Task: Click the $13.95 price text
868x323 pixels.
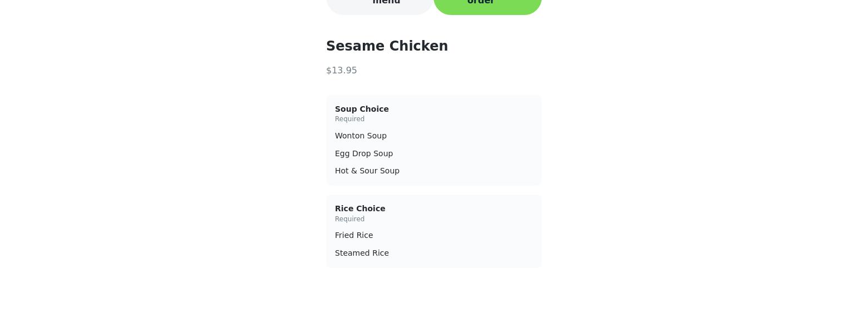Action: point(342,71)
